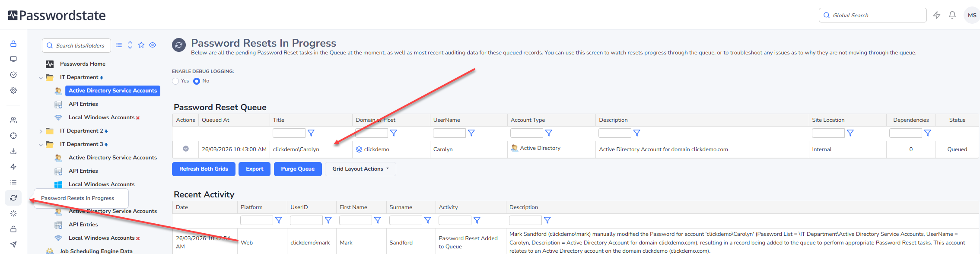Open the lock icon in the left sidebar
The height and width of the screenshot is (254, 980).
[x=13, y=44]
